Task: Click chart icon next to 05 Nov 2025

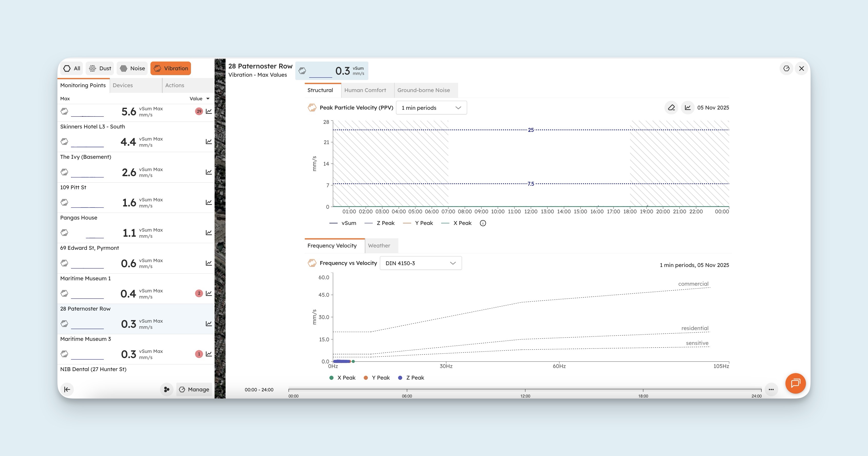Action: pos(687,107)
